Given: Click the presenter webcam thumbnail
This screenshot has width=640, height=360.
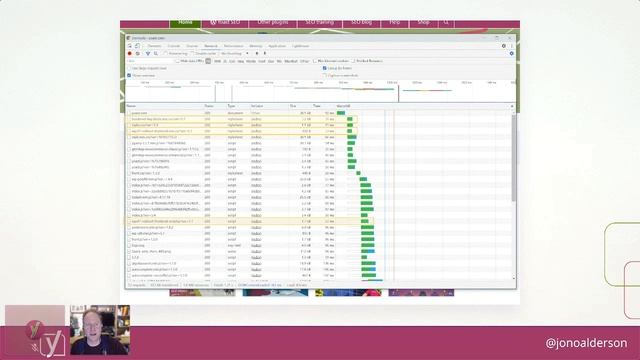Looking at the screenshot, I should 100,329.
